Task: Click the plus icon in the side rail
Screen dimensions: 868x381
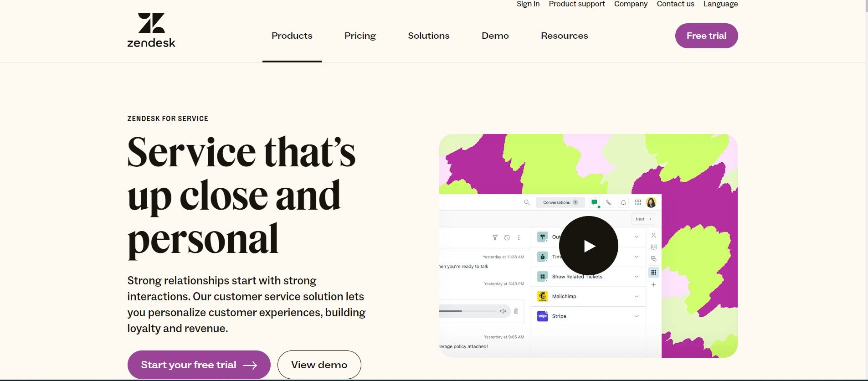Action: click(x=653, y=284)
